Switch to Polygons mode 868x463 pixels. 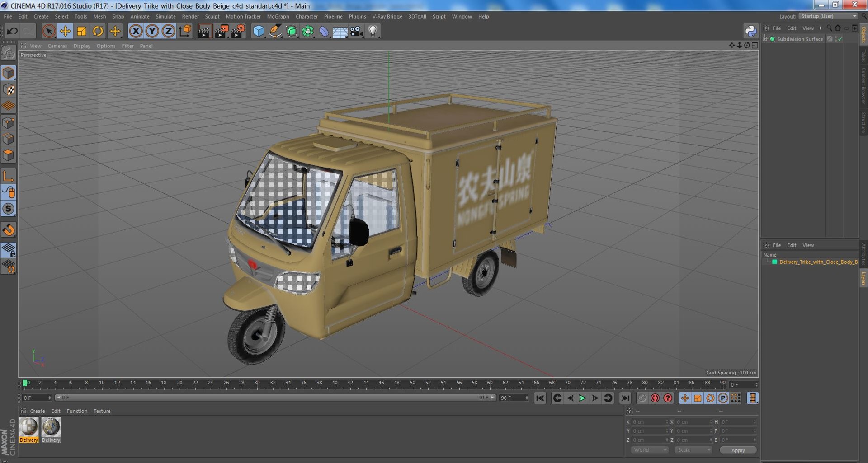click(x=8, y=155)
